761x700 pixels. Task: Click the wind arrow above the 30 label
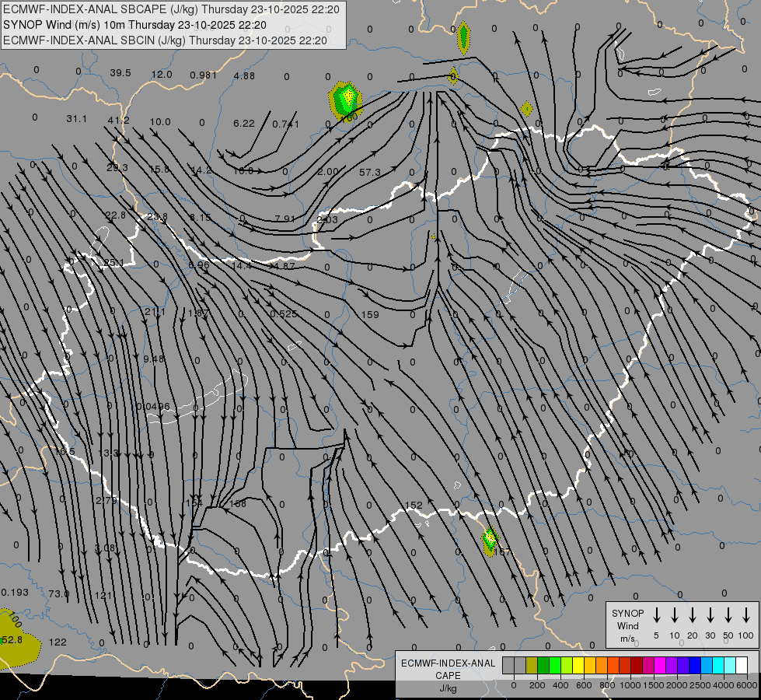point(710,615)
